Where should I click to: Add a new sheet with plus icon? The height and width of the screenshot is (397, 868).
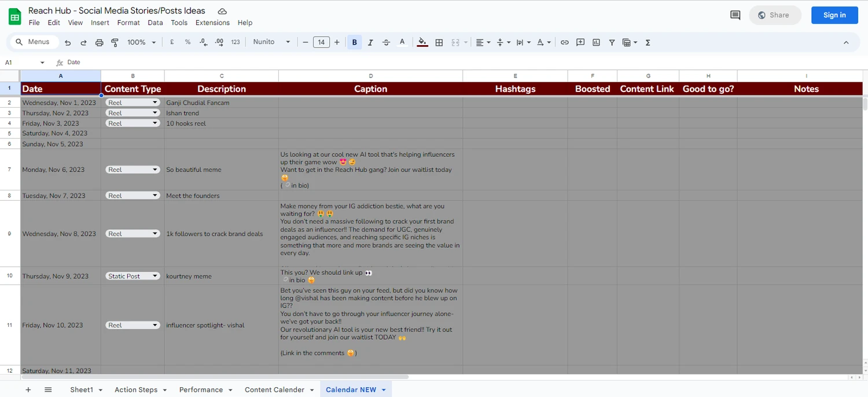(x=28, y=389)
